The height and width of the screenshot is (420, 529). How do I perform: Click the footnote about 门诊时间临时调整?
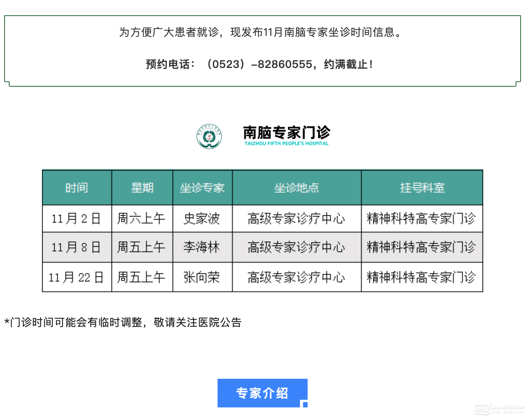coord(123,323)
